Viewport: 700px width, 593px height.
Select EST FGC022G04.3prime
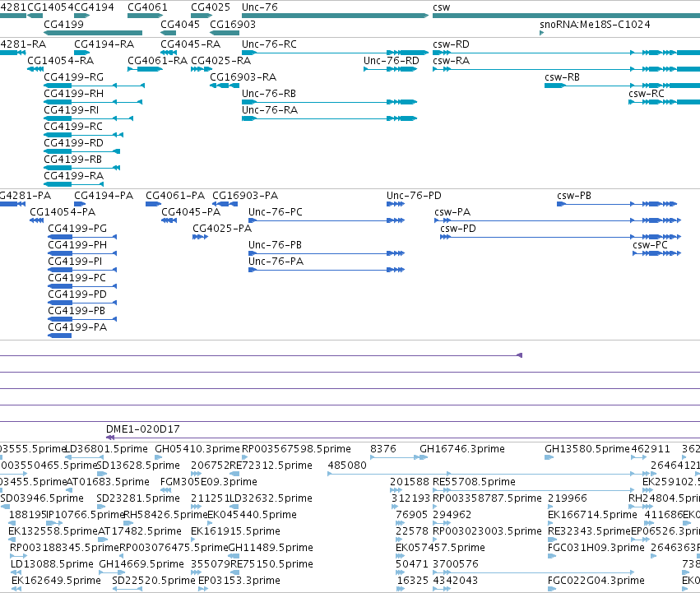pyautogui.click(x=596, y=581)
